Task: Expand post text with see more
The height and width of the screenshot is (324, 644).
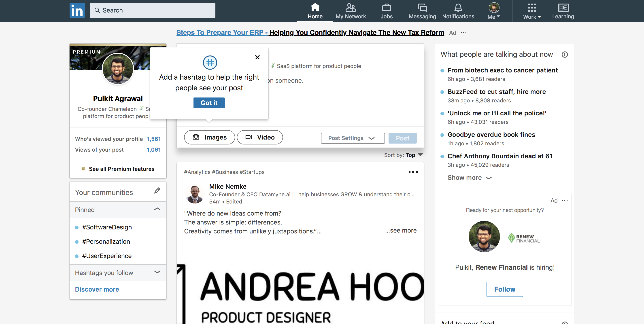Action: pos(401,230)
